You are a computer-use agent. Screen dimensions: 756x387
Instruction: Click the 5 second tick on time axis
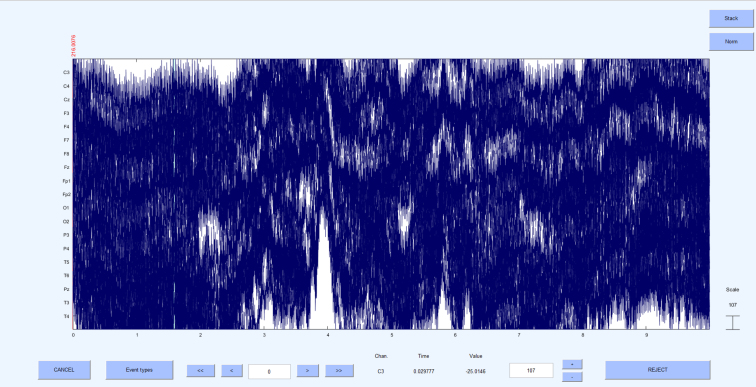[392, 335]
